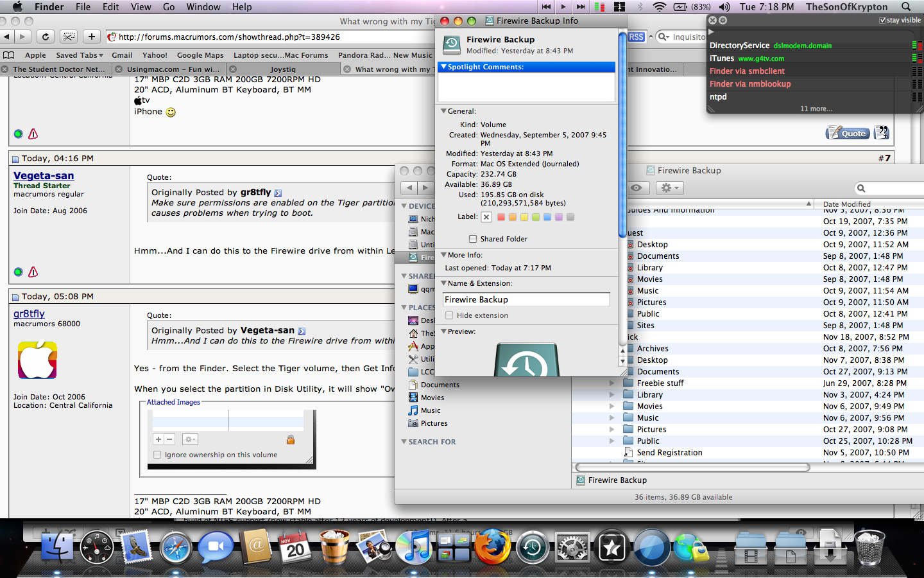Open the Edit menu

coord(111,7)
